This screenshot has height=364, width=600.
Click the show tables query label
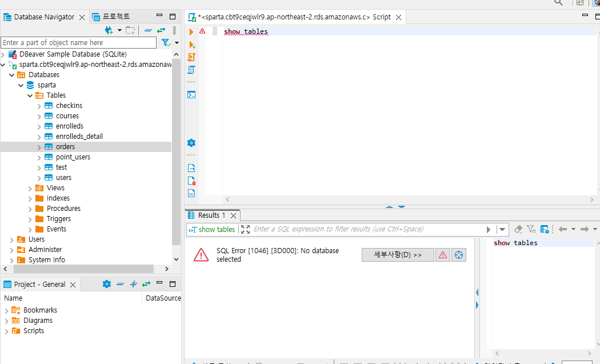(x=217, y=229)
